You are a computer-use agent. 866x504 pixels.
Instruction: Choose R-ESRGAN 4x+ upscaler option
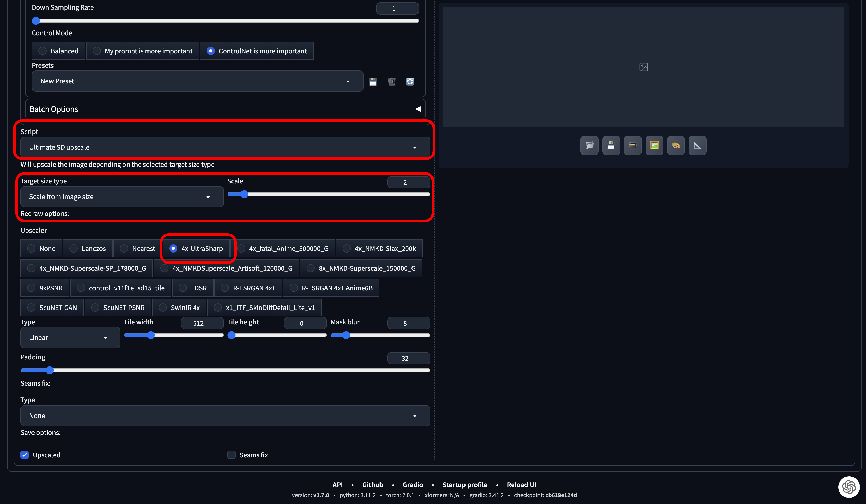coord(225,288)
